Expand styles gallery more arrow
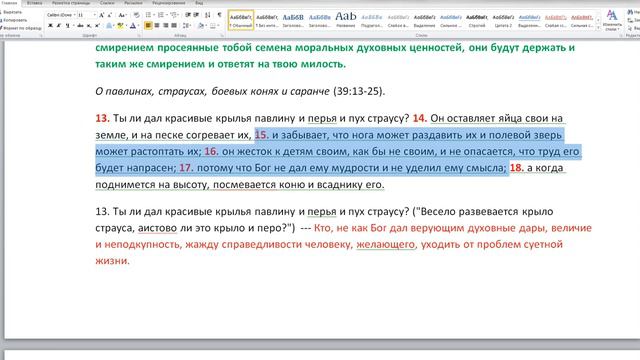 598,28
